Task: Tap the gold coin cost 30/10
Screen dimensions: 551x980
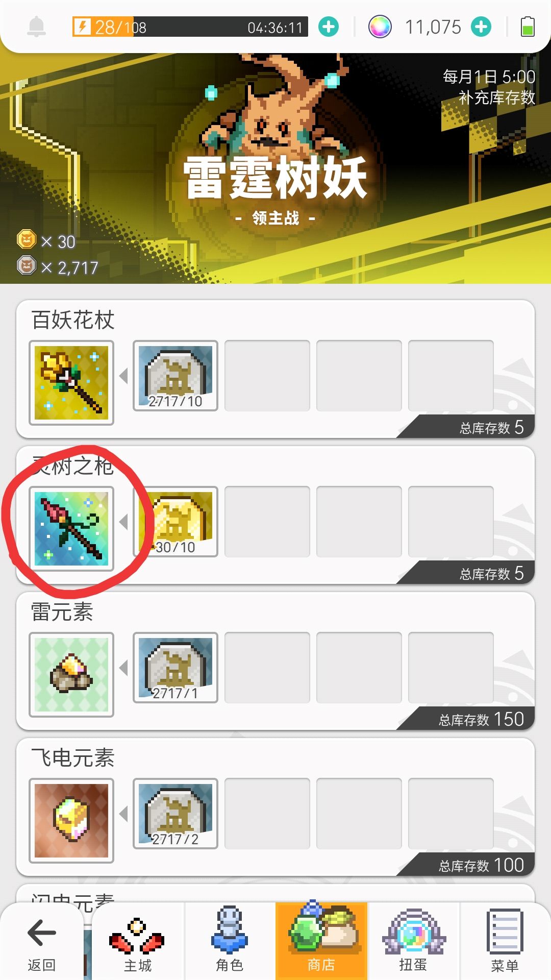Action: coord(176,522)
